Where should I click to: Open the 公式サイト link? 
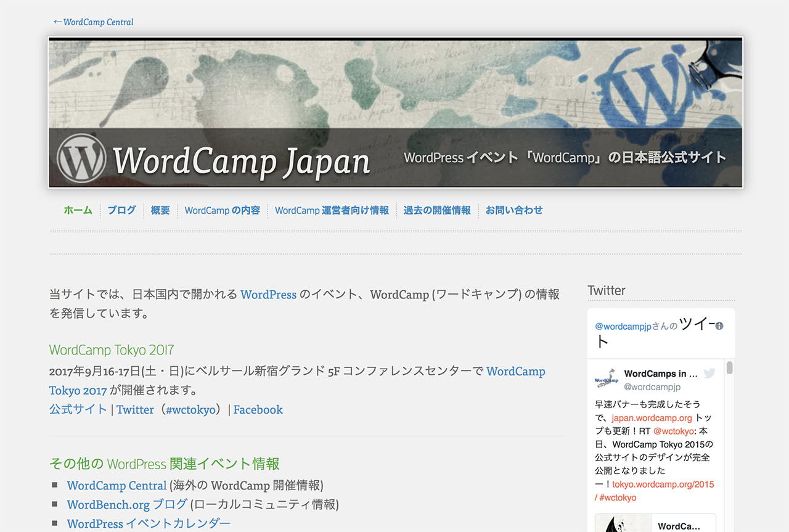tap(78, 409)
